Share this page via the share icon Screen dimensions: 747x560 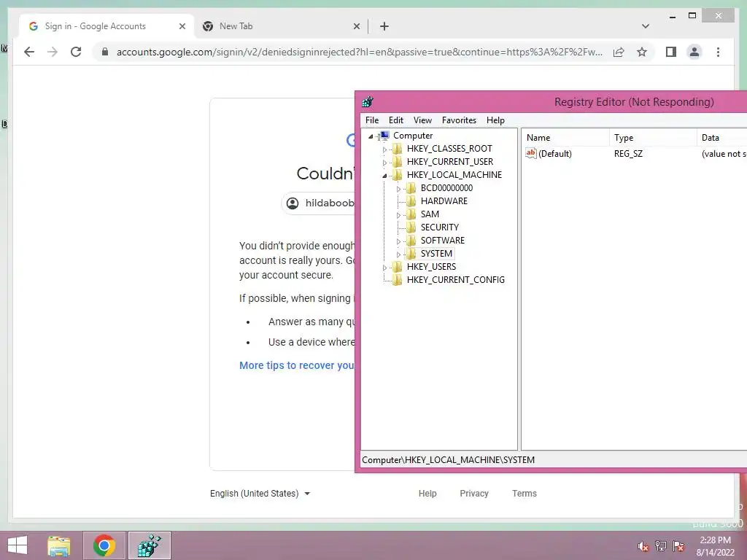coord(619,52)
